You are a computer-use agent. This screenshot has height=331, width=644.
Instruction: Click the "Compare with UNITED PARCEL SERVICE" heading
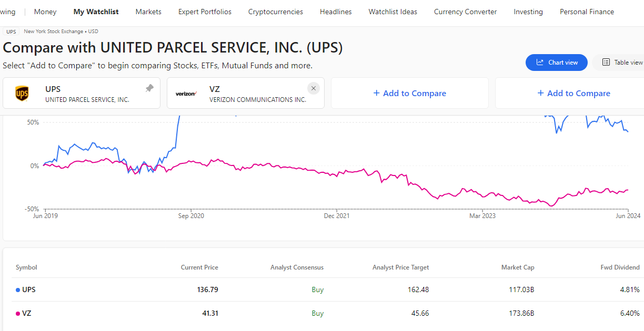pos(173,48)
